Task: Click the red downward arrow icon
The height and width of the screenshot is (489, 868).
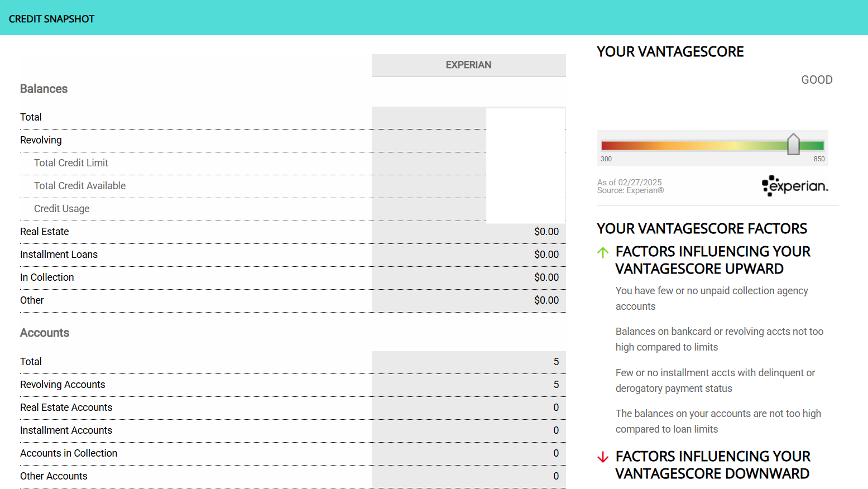Action: coord(603,457)
